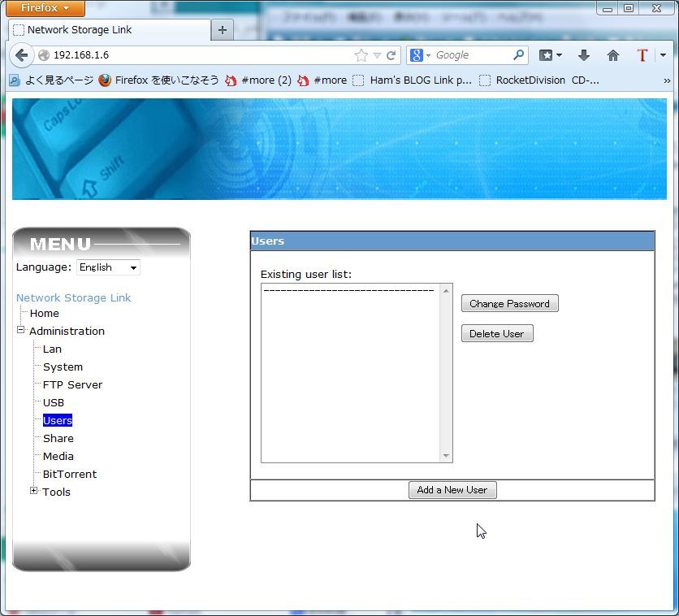The width and height of the screenshot is (679, 616).
Task: Open the FTP Server page
Action: [73, 384]
